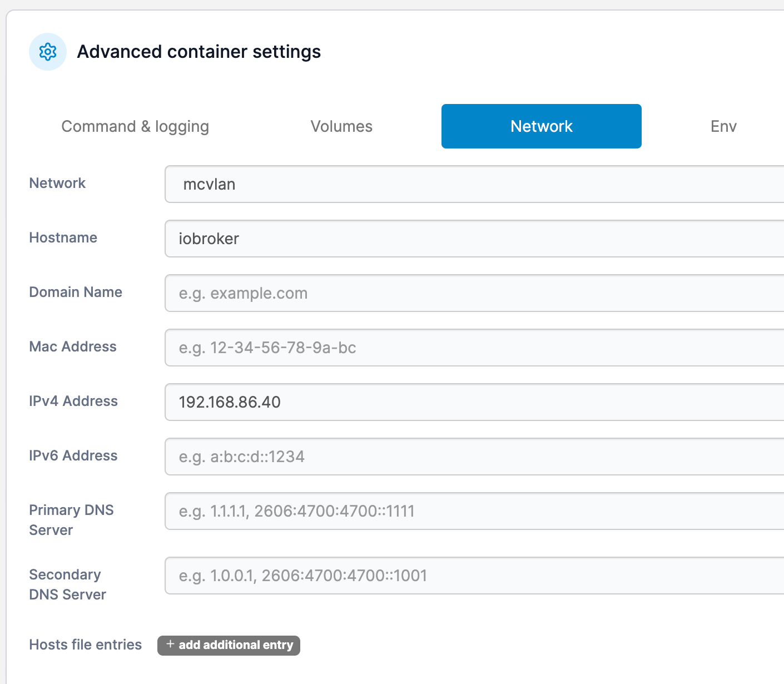Click the Hosts file entries label
Viewport: 784px width, 684px height.
click(x=85, y=645)
